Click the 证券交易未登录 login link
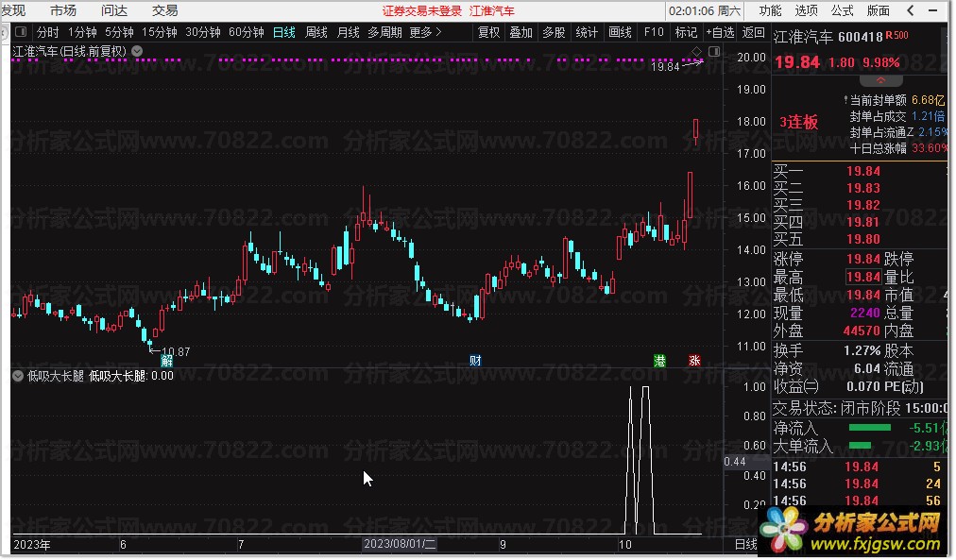 pyautogui.click(x=422, y=11)
